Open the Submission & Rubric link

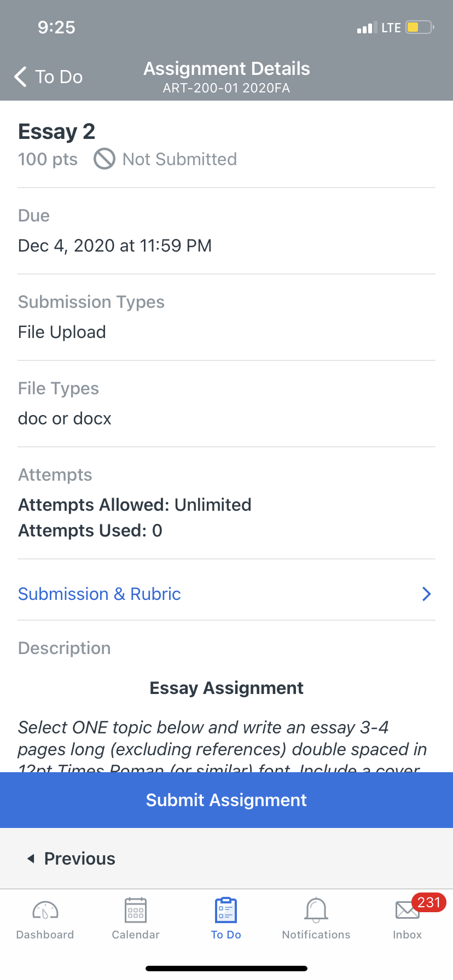tap(100, 594)
